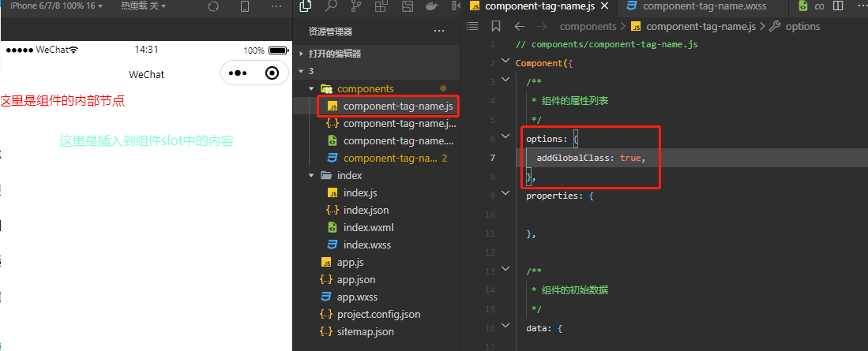This screenshot has width=868, height=351.
Task: Click the green slot content text
Action: pos(147,141)
